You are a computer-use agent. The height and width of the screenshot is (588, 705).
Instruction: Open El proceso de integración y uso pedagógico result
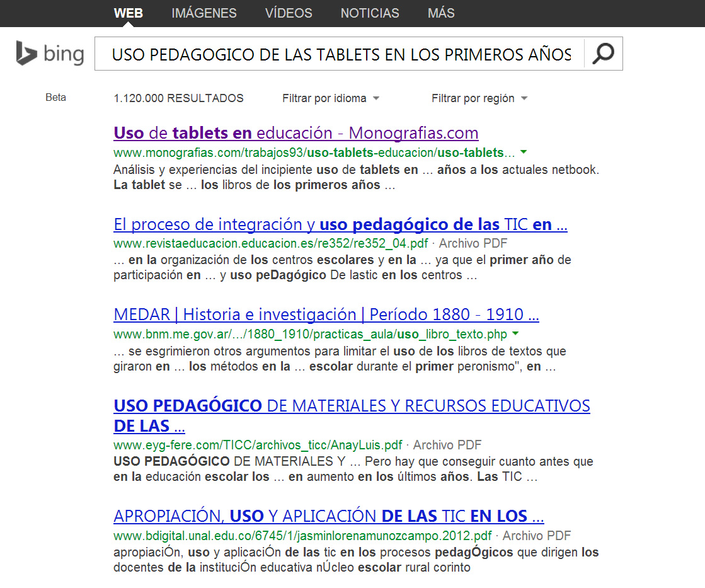tap(340, 224)
